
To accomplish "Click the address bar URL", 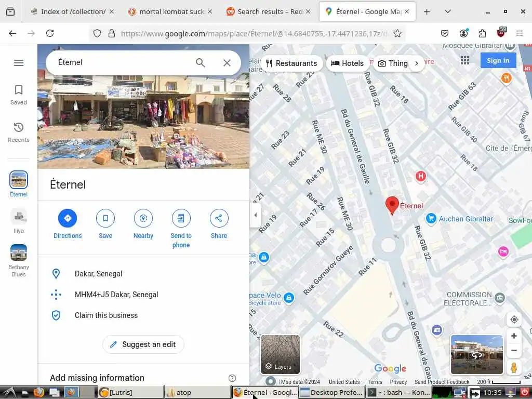I will (254, 33).
